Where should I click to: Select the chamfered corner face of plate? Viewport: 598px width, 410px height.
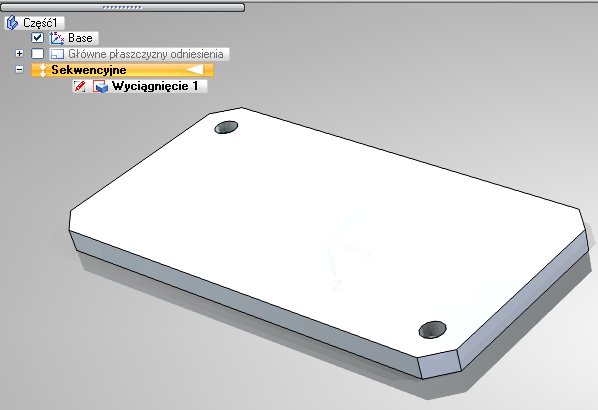[x=439, y=364]
